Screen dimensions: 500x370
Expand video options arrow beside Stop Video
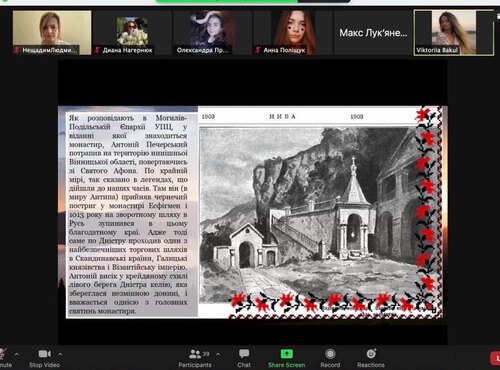coord(60,354)
